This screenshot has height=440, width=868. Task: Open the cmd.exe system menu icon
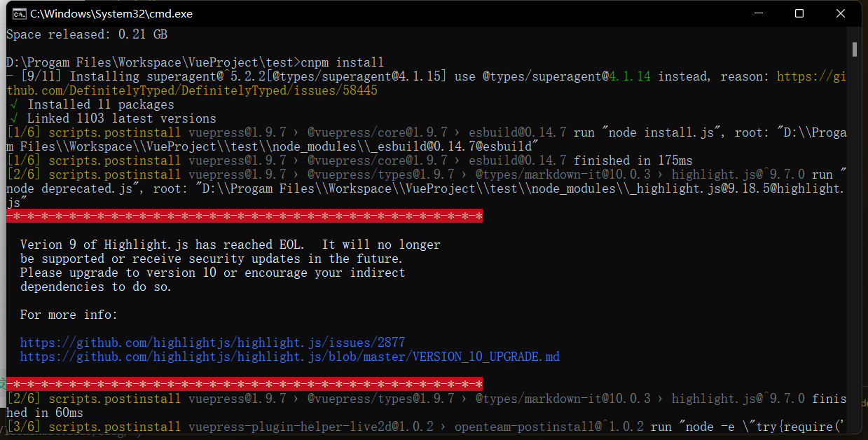click(x=20, y=13)
